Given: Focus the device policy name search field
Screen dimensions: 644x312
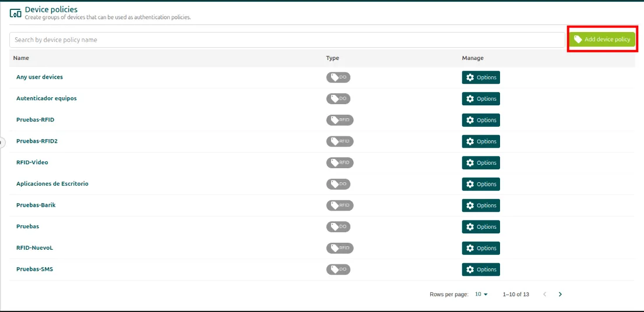Looking at the screenshot, I should 287,40.
